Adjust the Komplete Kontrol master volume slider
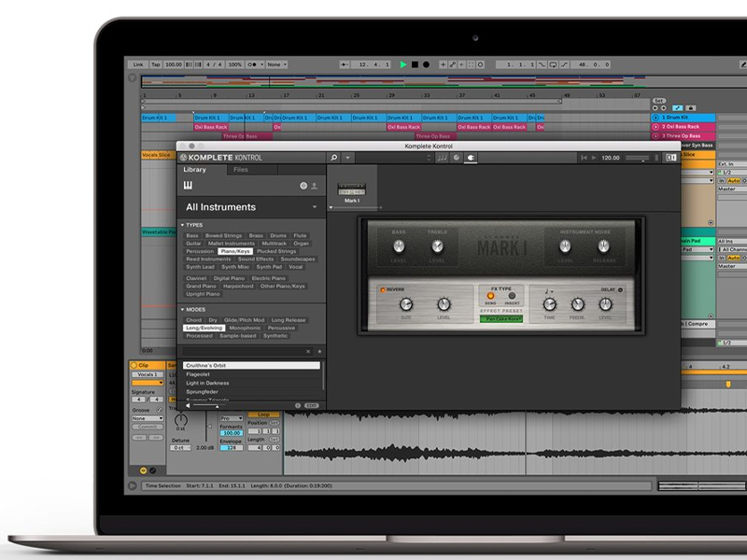This screenshot has height=560, width=747. (x=637, y=158)
